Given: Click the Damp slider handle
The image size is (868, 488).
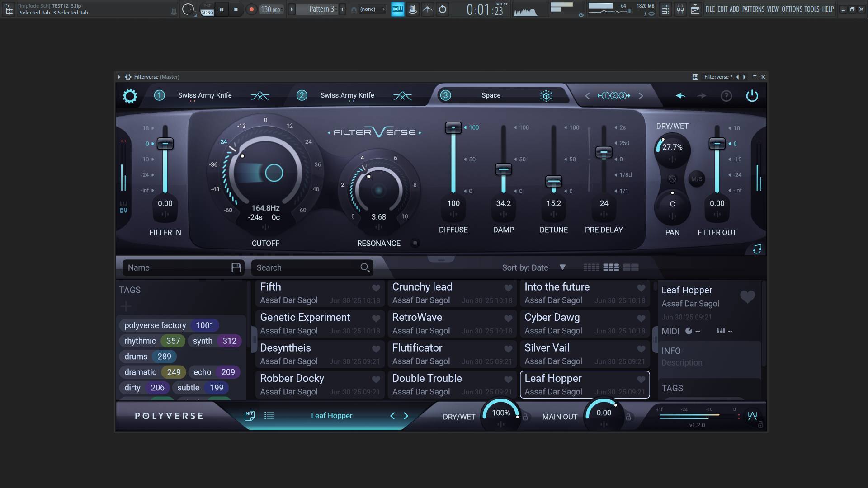Looking at the screenshot, I should [x=503, y=169].
